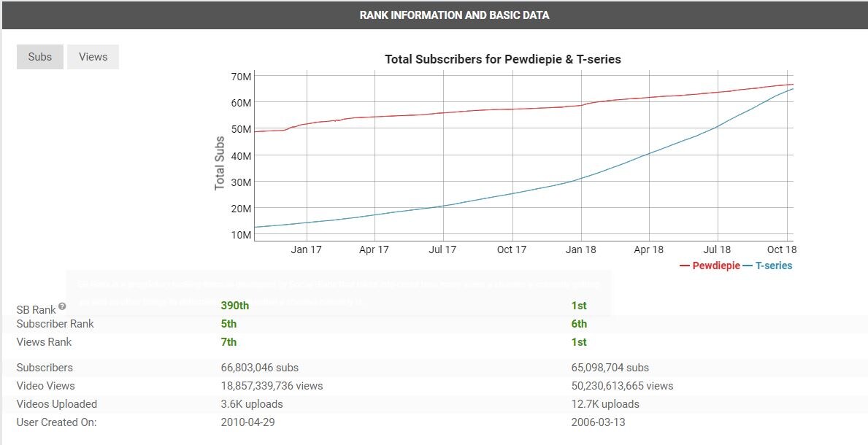Image resolution: width=868 pixels, height=445 pixels.
Task: Click the Rank Information and Basic Data header
Action: point(455,15)
